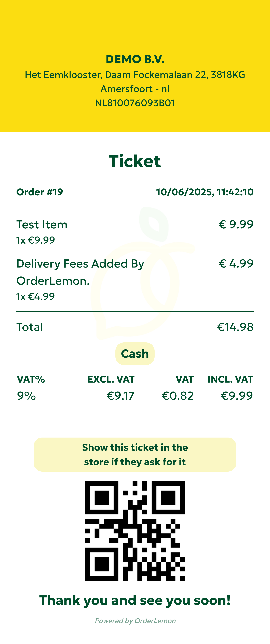
Task: Tap the 'Show this ticket in the store' banner
Action: tap(135, 455)
